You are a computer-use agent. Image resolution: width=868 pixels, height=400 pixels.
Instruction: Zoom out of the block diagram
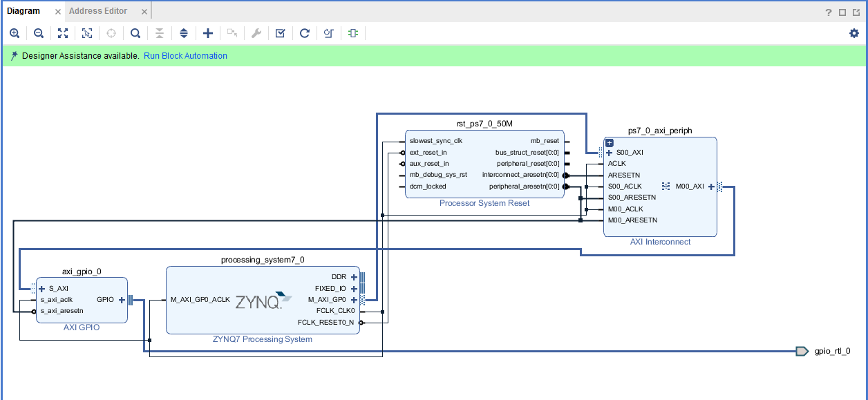39,33
